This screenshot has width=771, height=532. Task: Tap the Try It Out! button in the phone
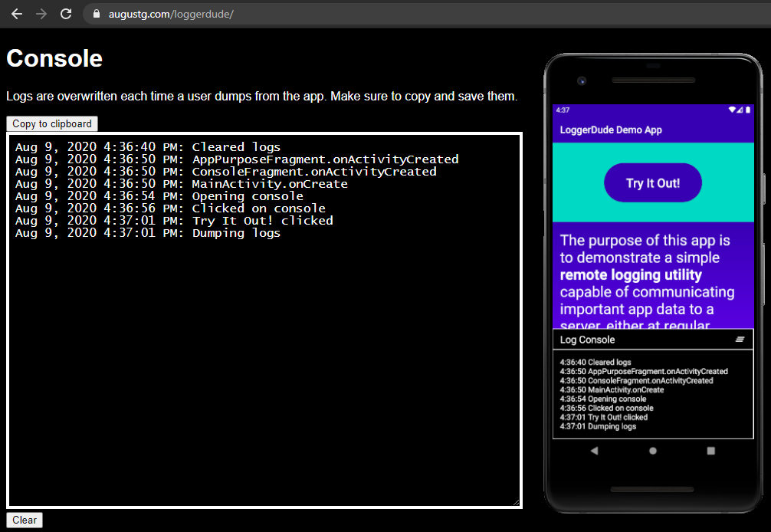(x=652, y=183)
